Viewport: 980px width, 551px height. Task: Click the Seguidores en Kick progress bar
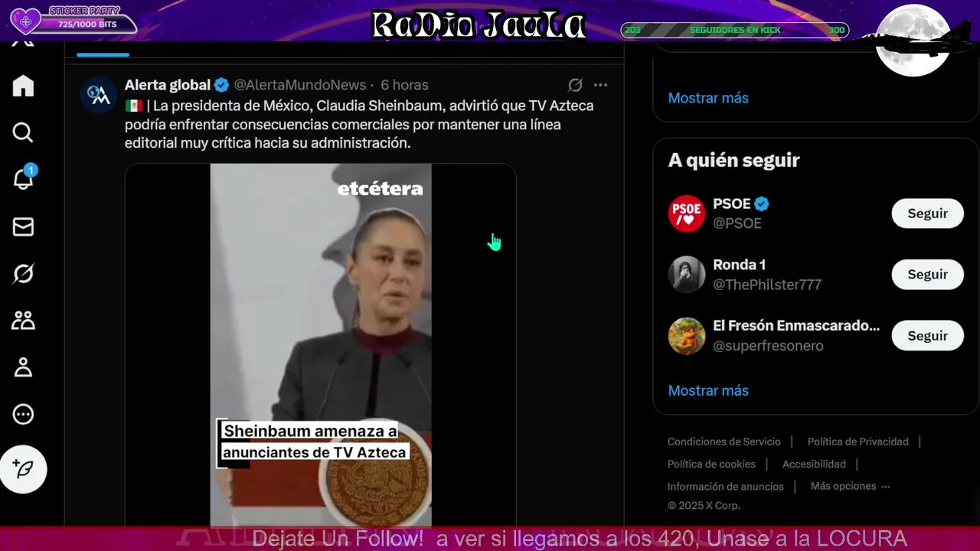click(735, 30)
